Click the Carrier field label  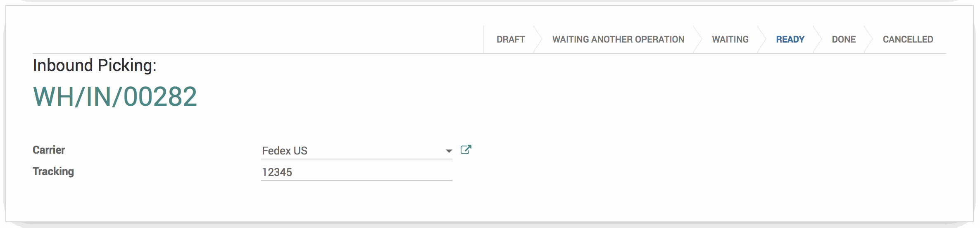pos(49,150)
